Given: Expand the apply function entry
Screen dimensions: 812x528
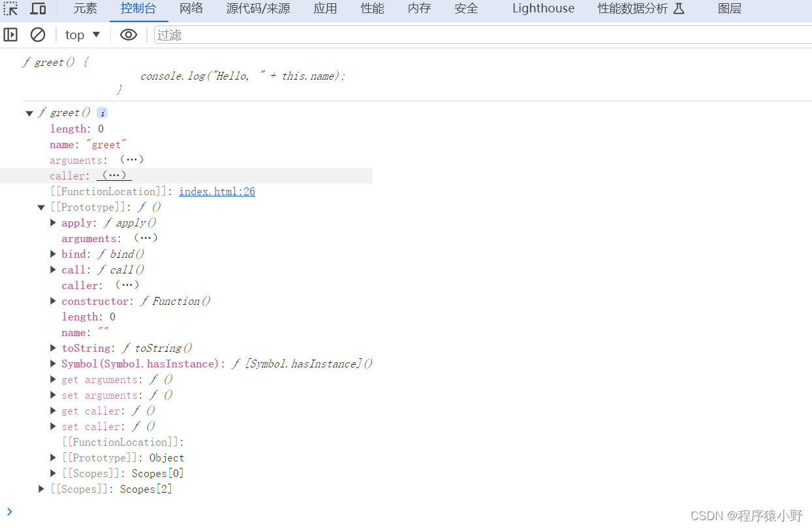Looking at the screenshot, I should 54,223.
